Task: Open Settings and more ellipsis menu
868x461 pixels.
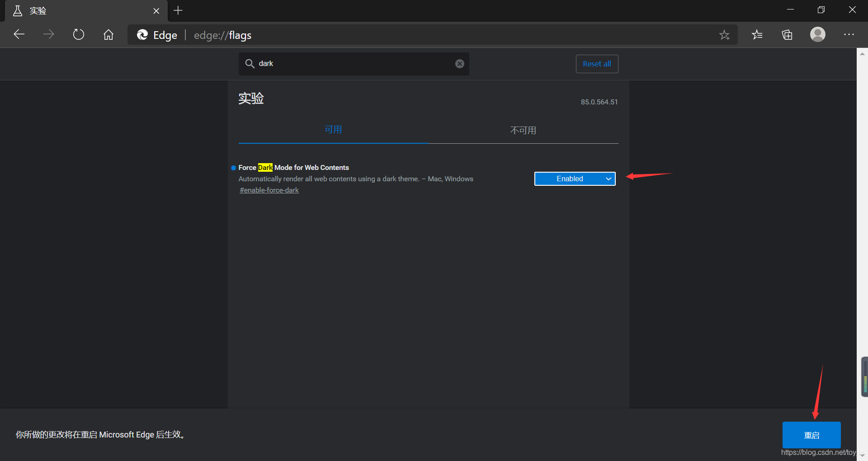Action: (x=849, y=34)
